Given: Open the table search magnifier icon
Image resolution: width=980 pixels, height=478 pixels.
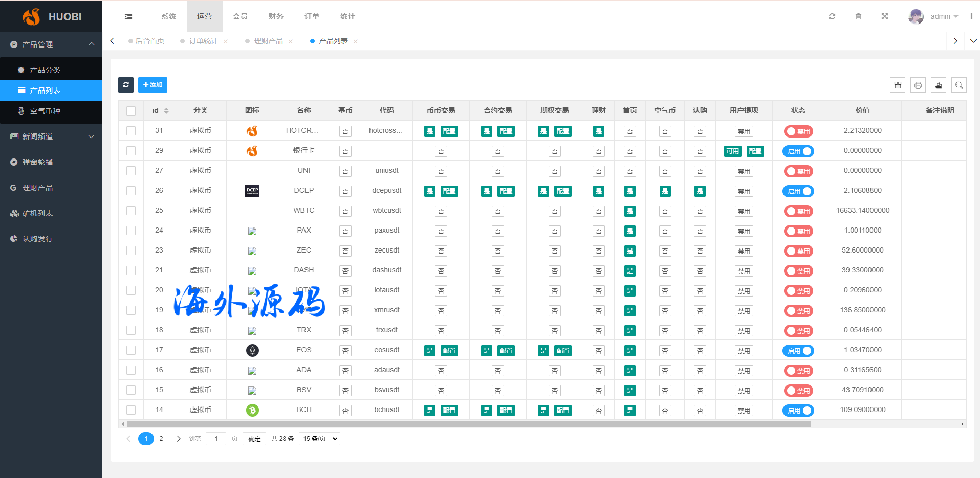Looking at the screenshot, I should 959,85.
